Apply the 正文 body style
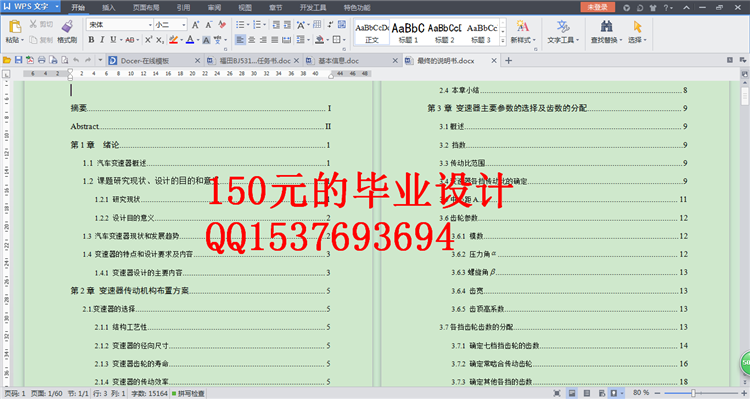This screenshot has width=750, height=399. (x=372, y=33)
